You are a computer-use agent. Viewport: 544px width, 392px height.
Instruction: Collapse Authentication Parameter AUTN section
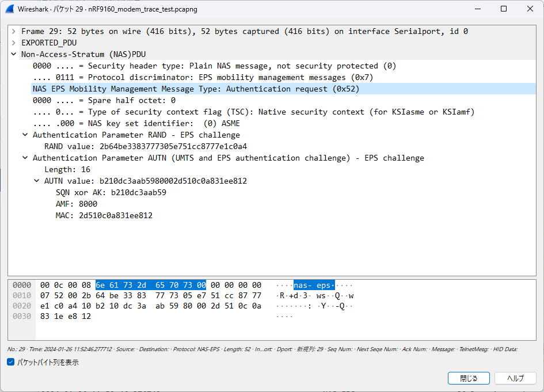25,158
